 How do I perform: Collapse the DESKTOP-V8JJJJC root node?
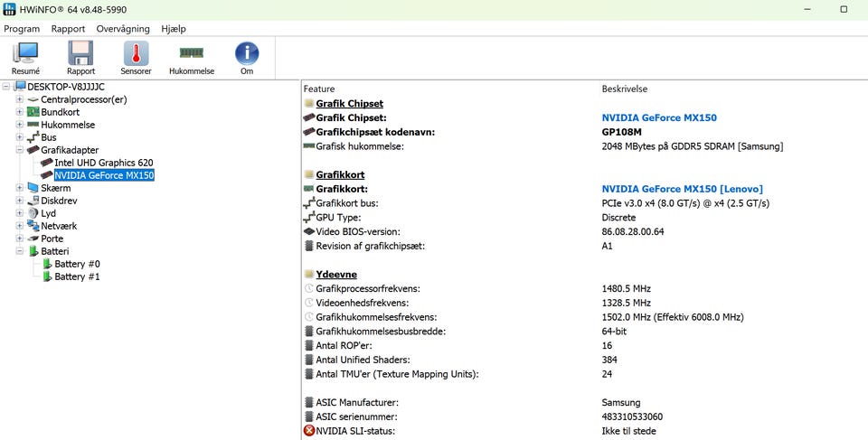(x=6, y=87)
